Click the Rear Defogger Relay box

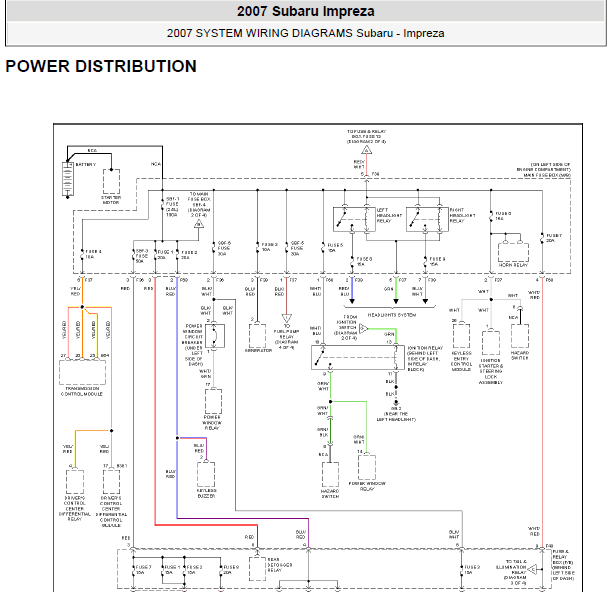click(x=257, y=569)
